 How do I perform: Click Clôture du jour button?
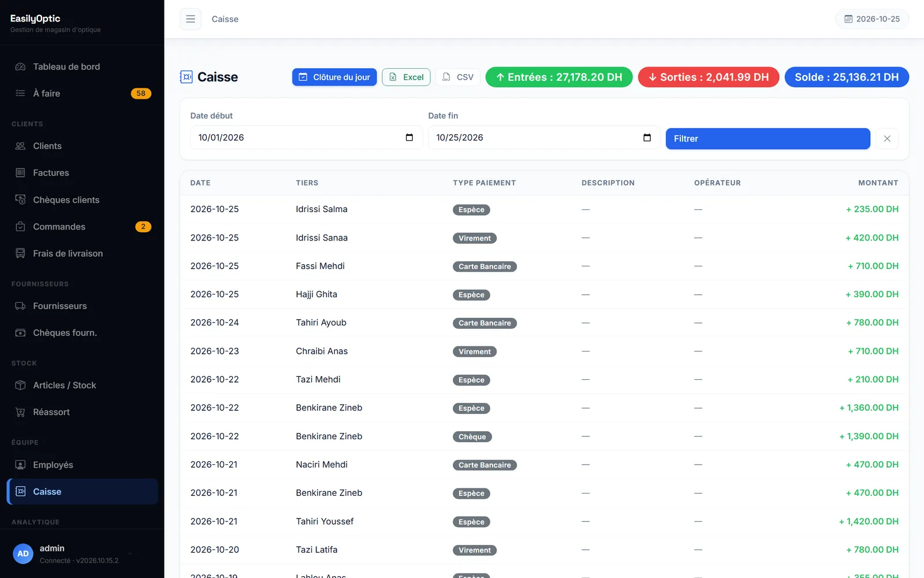pos(334,77)
